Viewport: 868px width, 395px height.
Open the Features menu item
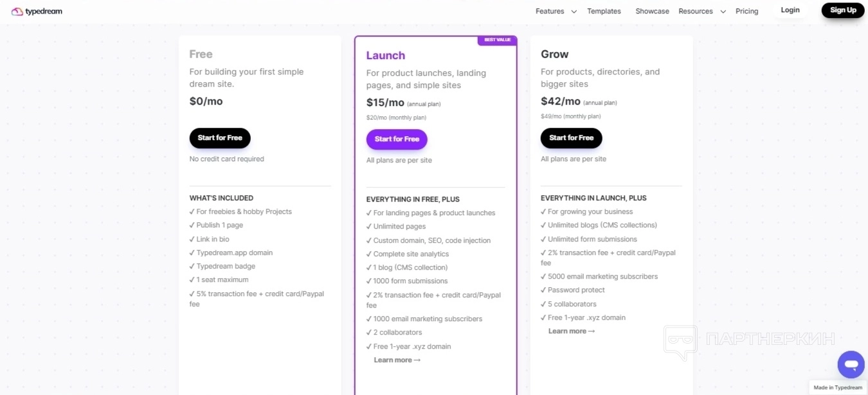point(550,11)
